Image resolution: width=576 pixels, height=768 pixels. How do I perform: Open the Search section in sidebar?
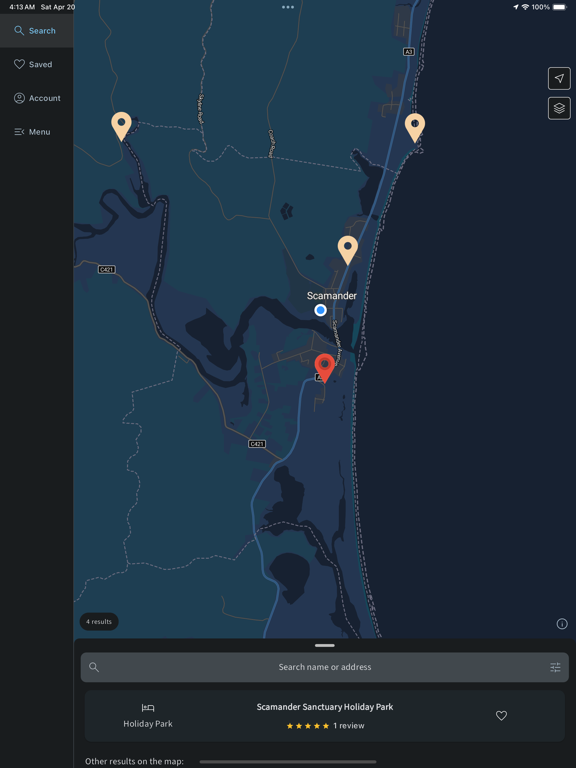(x=36, y=31)
